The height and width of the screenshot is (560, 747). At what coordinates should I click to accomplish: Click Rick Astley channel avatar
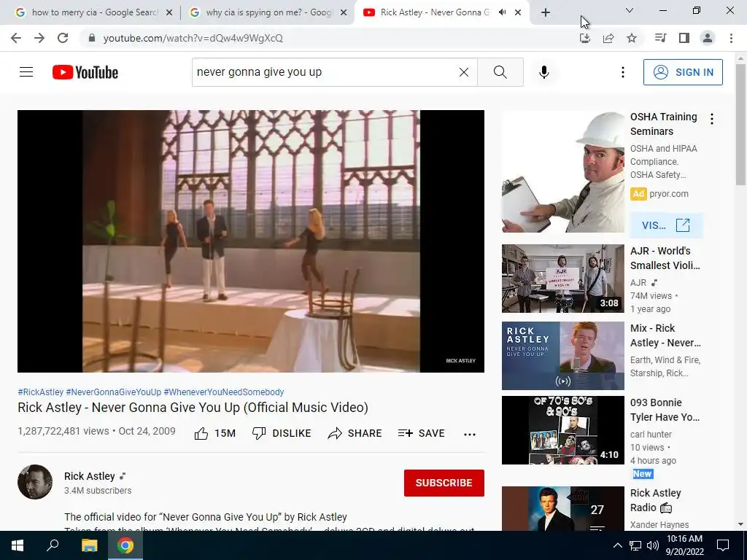(x=35, y=482)
